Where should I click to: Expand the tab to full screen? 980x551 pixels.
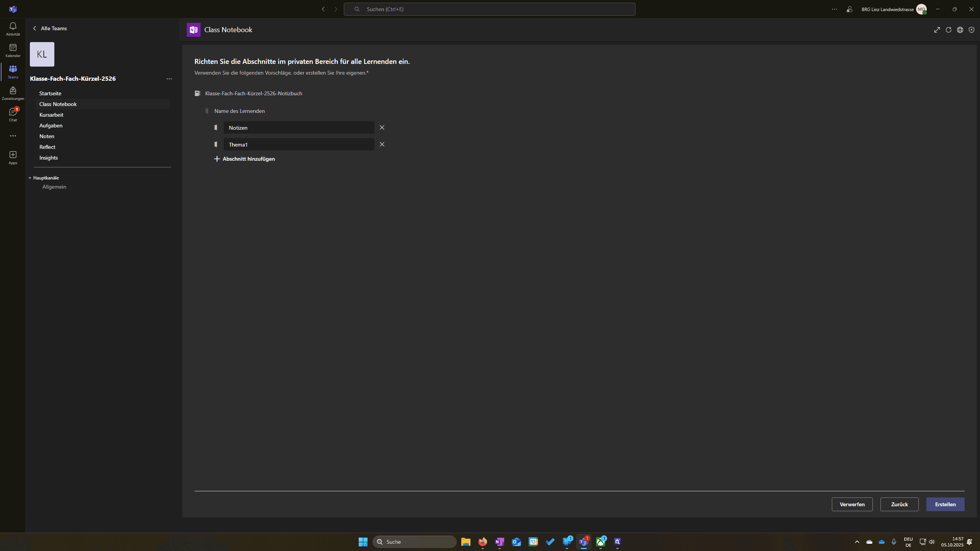[x=937, y=30]
